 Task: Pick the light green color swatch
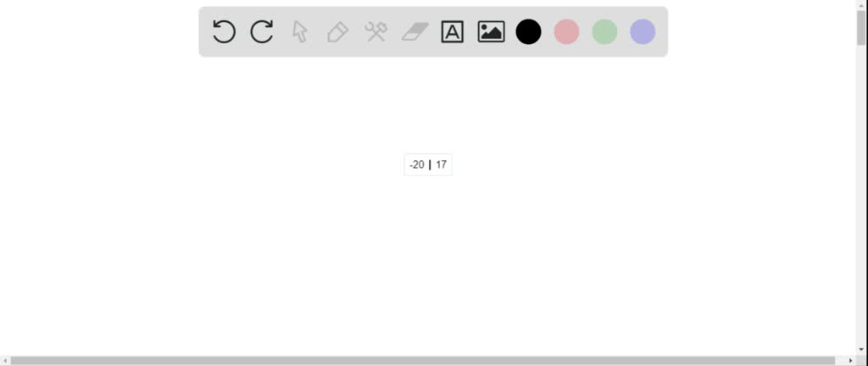click(x=604, y=31)
